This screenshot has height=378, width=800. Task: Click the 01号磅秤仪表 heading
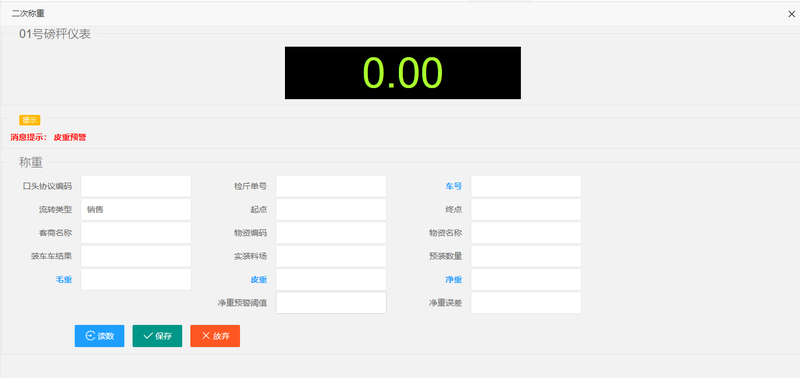click(55, 35)
